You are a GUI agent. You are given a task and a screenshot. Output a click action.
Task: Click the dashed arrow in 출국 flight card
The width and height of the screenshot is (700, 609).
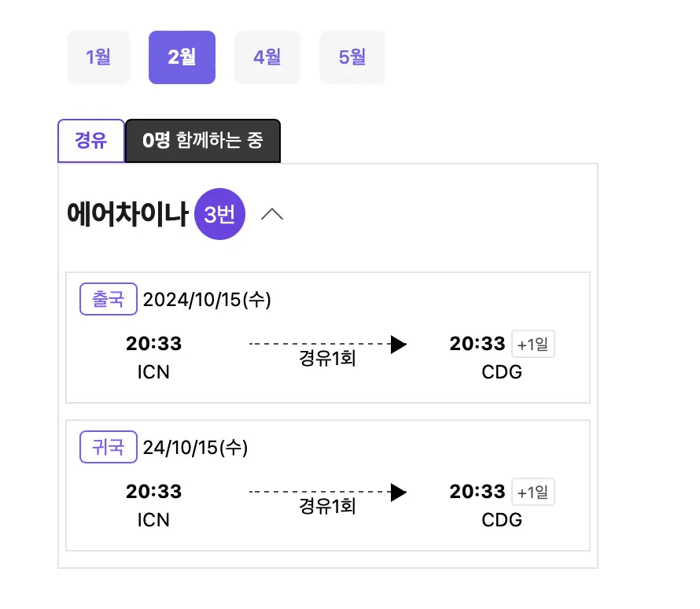(x=327, y=344)
